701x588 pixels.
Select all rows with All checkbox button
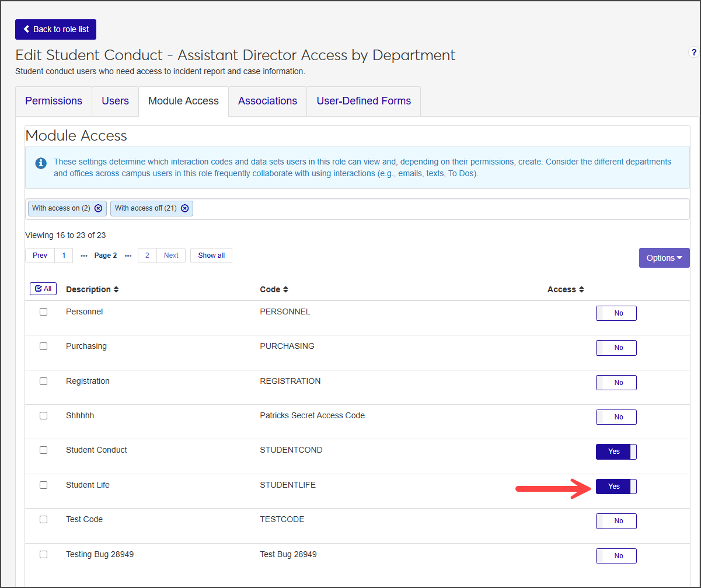pyautogui.click(x=43, y=289)
